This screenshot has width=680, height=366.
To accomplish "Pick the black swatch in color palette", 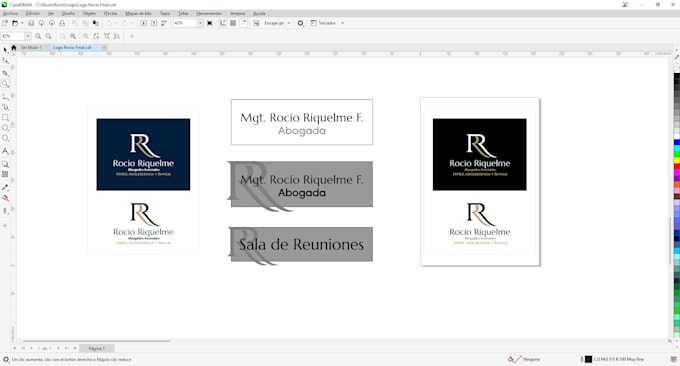I will (677, 76).
